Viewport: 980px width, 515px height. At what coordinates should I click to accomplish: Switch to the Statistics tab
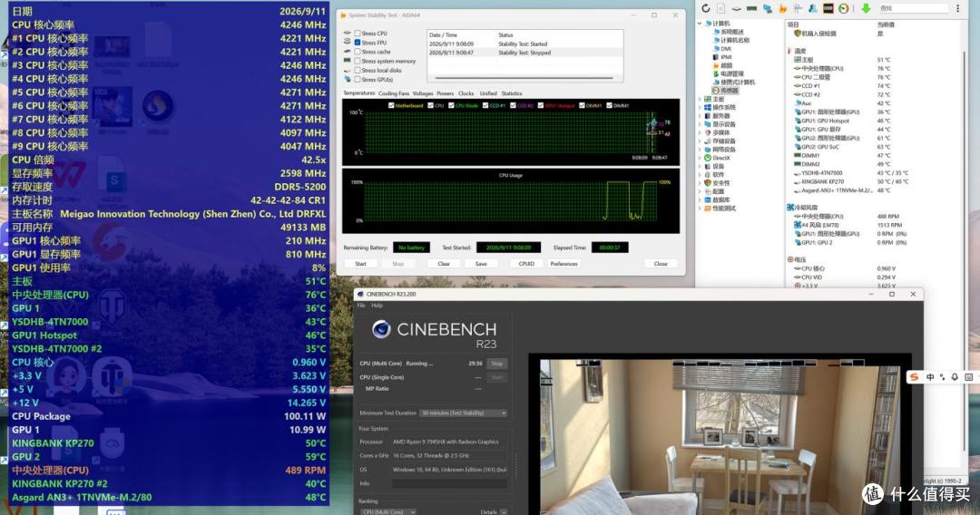tap(511, 93)
